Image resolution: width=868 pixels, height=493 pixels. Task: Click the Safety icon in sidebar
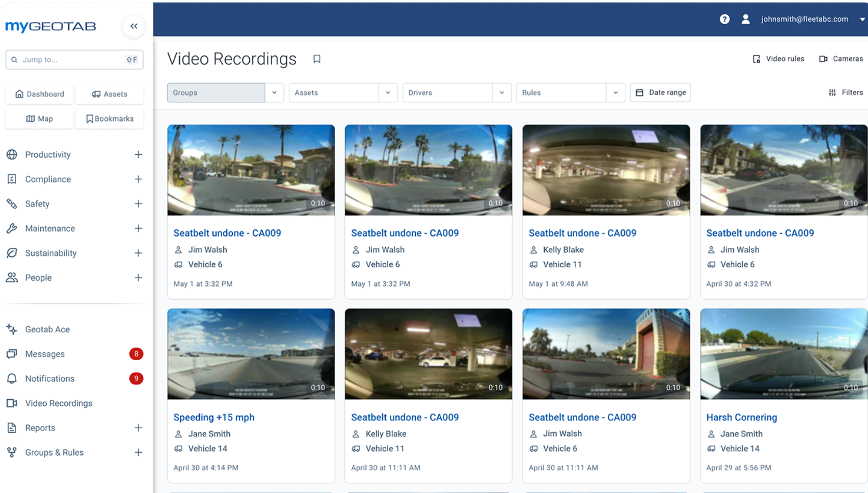coord(12,204)
